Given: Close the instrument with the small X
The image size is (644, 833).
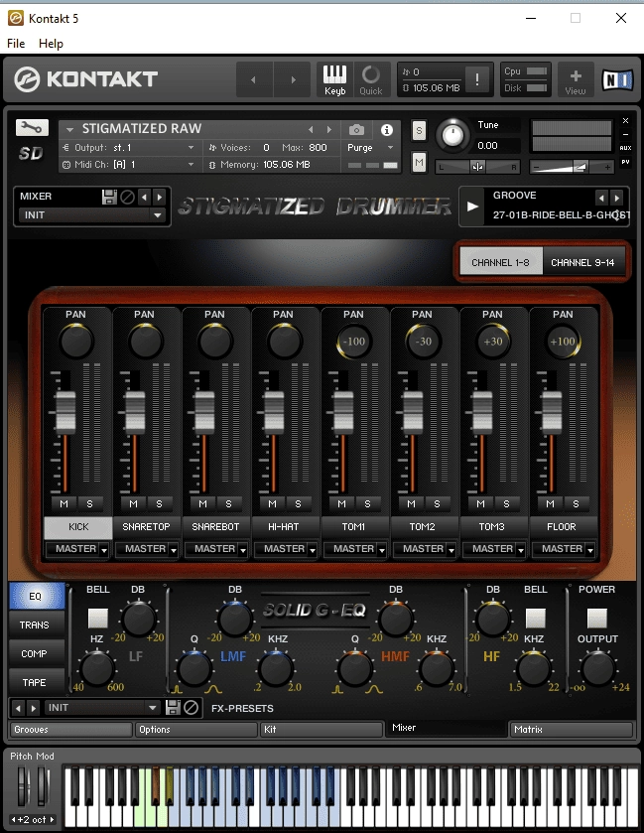Looking at the screenshot, I should (625, 120).
